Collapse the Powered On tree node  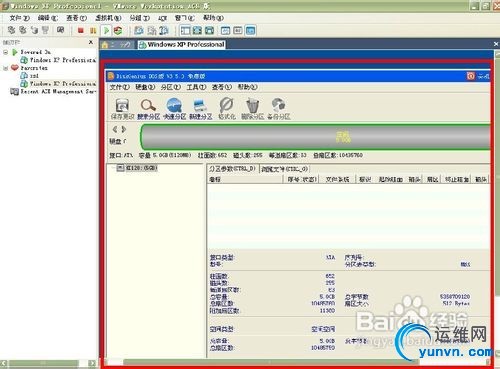click(x=6, y=52)
